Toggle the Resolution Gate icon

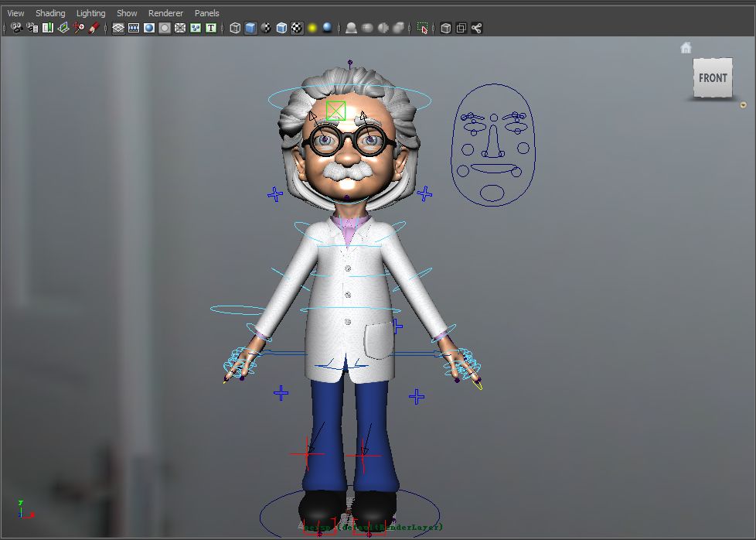pos(149,28)
